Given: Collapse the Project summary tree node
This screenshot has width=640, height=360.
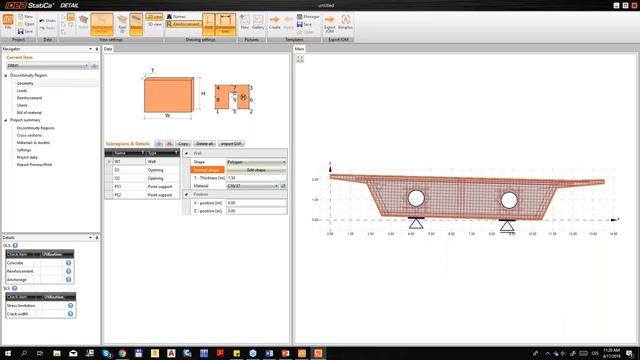Looking at the screenshot, I should pos(6,120).
